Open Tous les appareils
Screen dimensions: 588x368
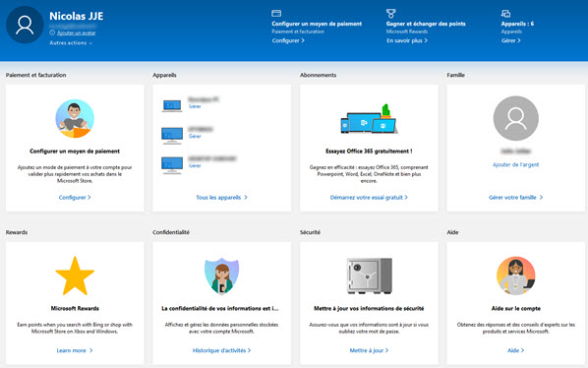click(221, 198)
